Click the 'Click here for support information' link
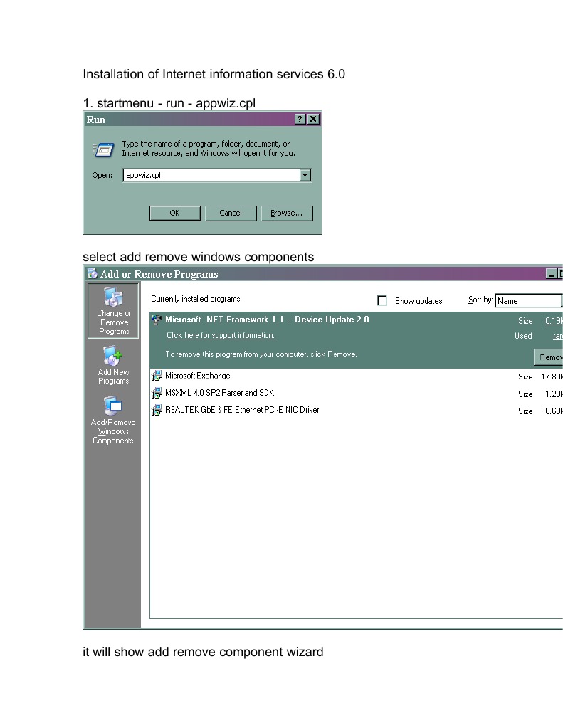 click(x=221, y=335)
